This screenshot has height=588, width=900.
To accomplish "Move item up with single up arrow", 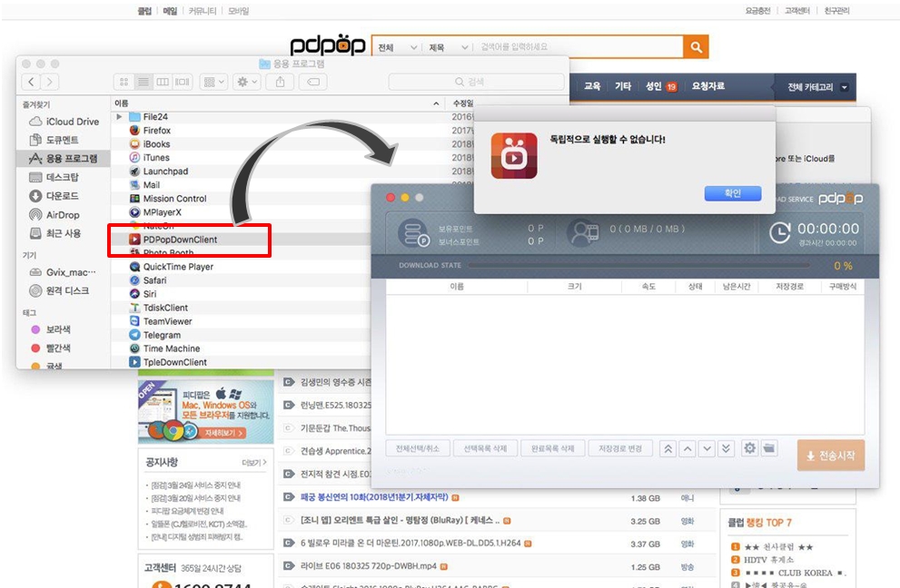I will (x=687, y=448).
